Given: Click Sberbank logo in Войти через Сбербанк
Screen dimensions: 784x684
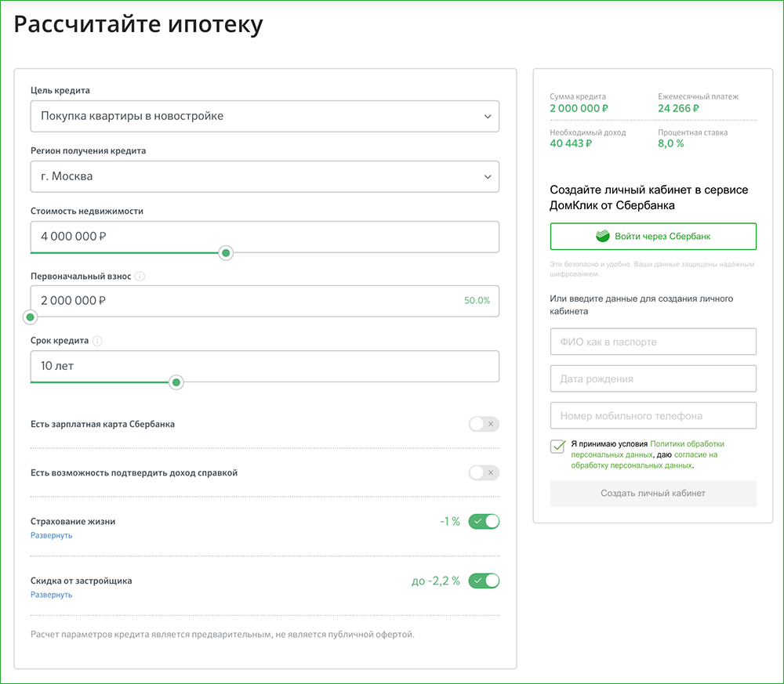Looking at the screenshot, I should point(602,237).
